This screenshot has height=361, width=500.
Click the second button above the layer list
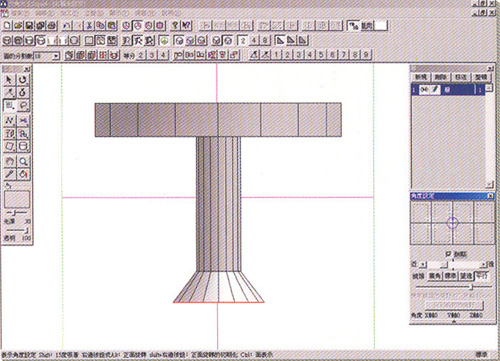[x=440, y=77]
